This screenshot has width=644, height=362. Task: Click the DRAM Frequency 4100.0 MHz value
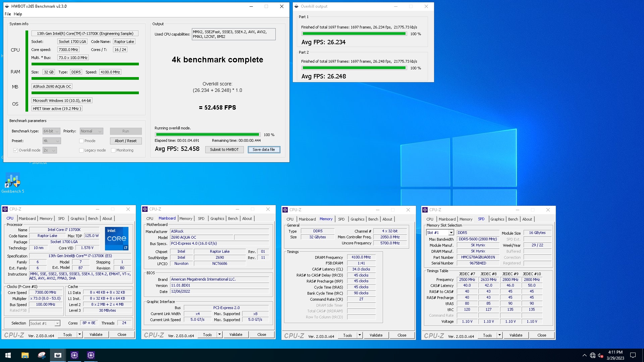(361, 257)
